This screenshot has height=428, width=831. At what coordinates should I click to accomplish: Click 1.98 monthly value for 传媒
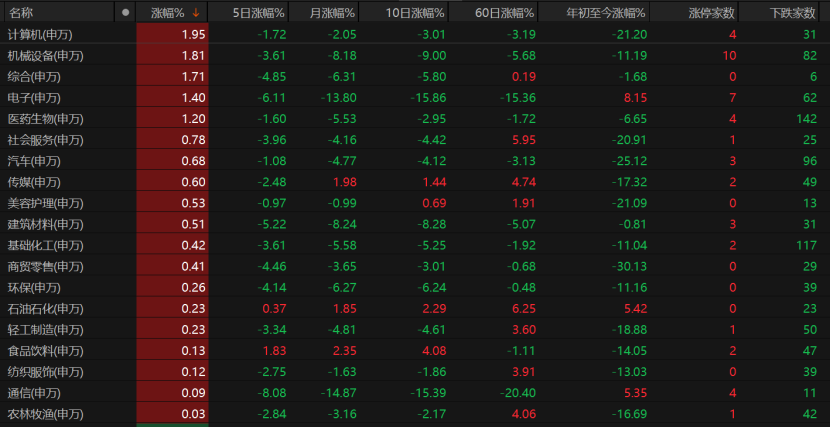[345, 182]
